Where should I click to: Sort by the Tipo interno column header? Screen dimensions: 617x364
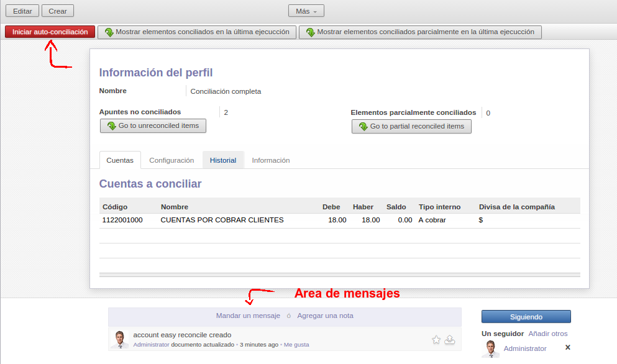click(439, 207)
